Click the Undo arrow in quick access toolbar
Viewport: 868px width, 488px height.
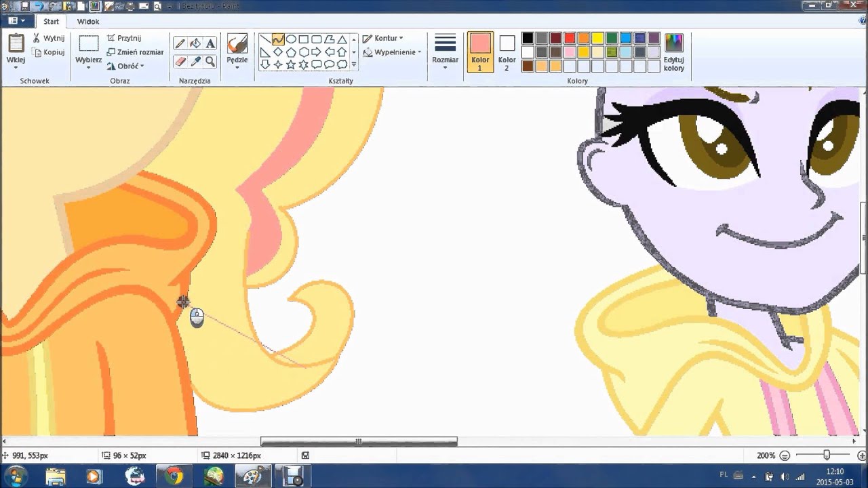[x=40, y=5]
